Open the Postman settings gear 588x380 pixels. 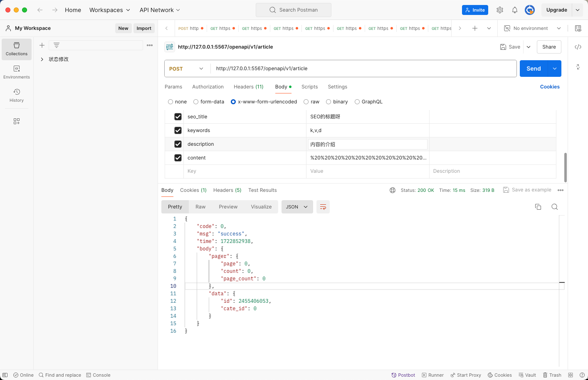[500, 10]
